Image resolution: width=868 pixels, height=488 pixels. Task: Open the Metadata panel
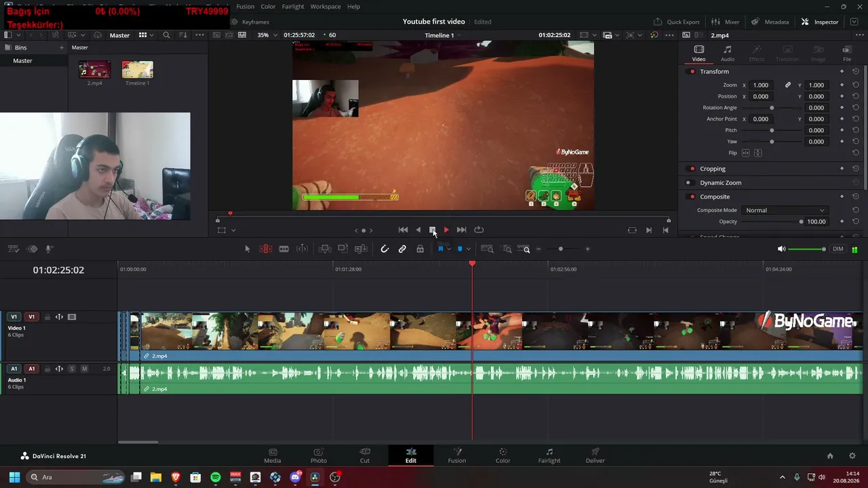point(771,22)
